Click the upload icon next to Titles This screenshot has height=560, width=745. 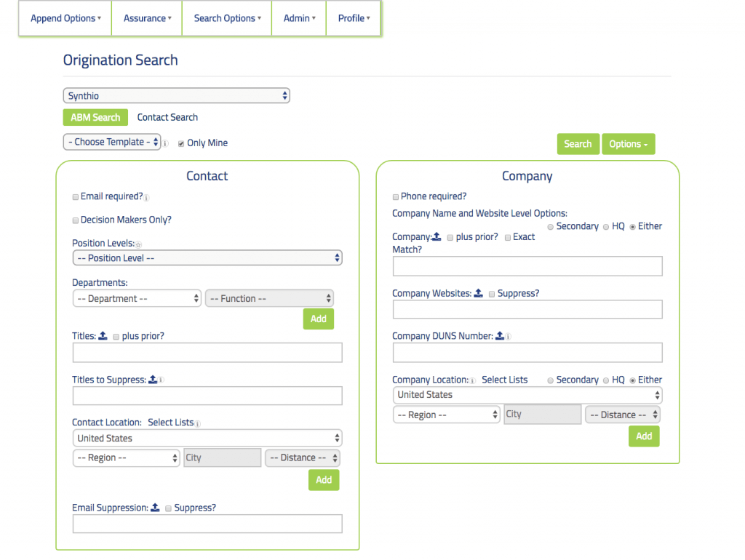click(102, 336)
